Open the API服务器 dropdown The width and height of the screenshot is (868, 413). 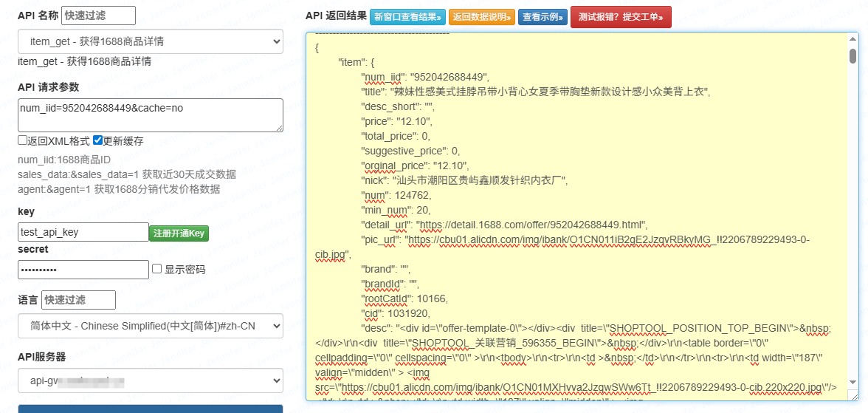(151, 381)
